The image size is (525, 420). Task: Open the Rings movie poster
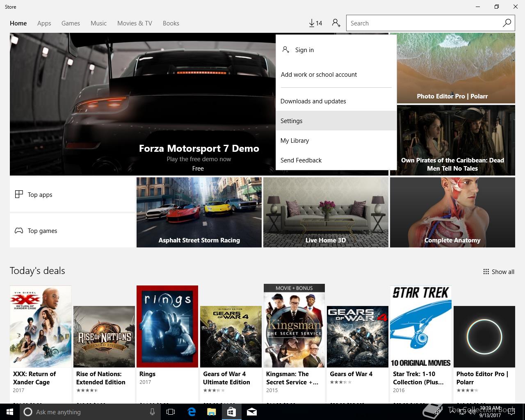tap(167, 326)
